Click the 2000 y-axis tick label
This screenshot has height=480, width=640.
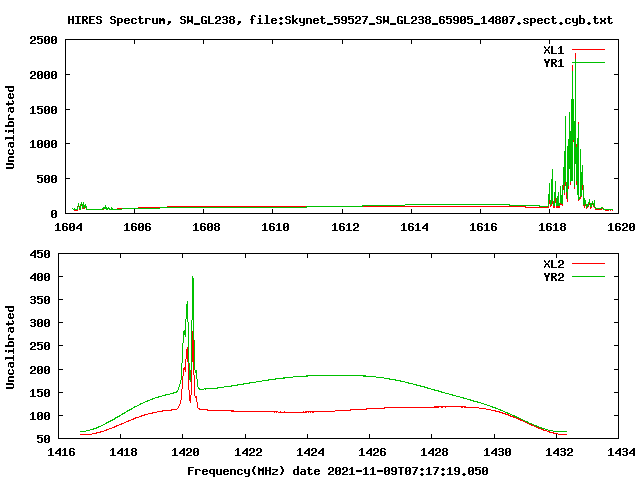pos(43,75)
